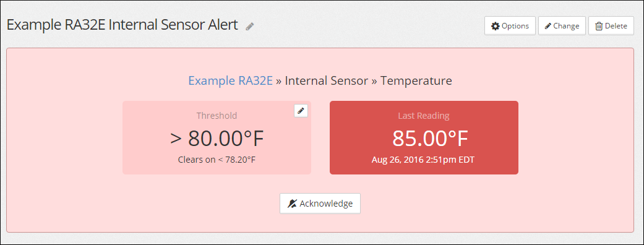The height and width of the screenshot is (245, 644).
Task: Click the trash can icon on Delete
Action: [x=599, y=26]
